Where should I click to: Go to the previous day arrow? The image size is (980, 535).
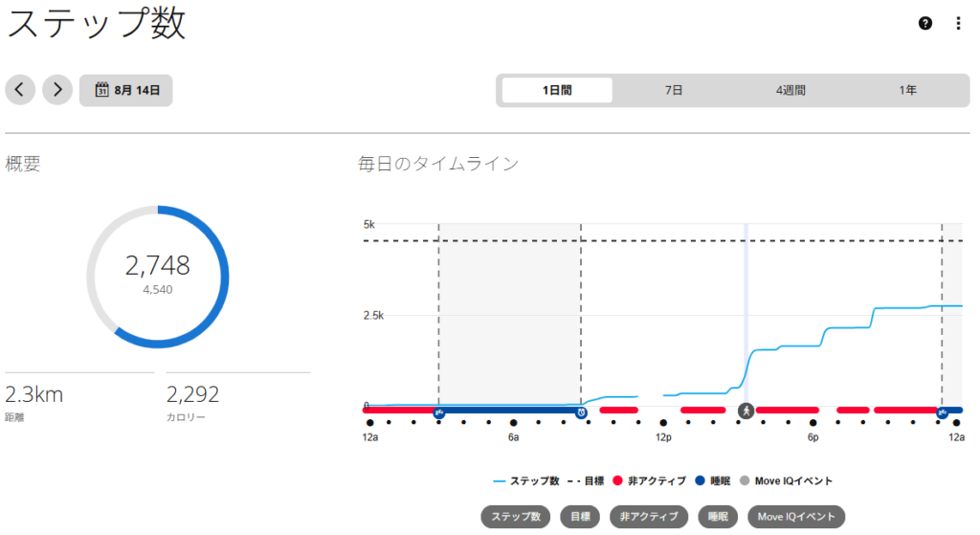[20, 89]
